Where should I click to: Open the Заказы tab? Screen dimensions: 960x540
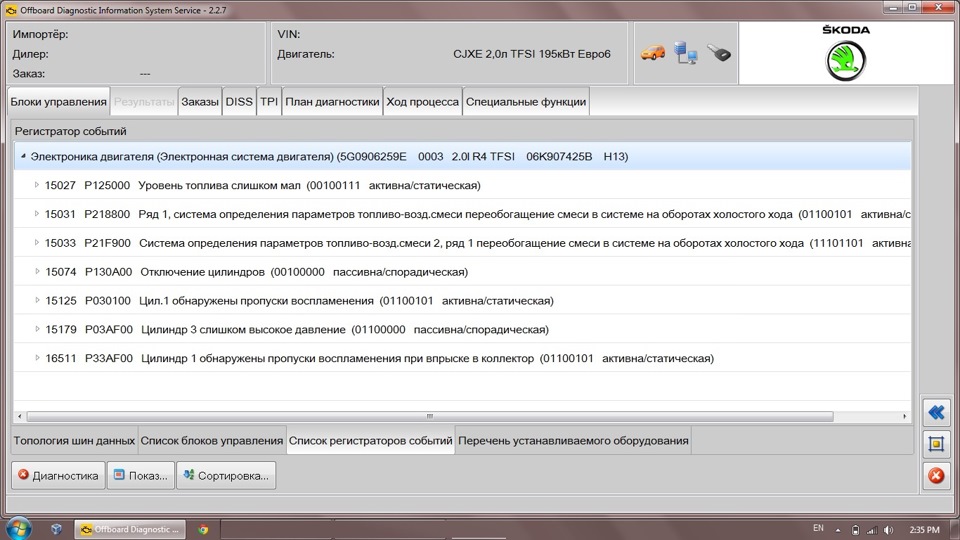[x=200, y=102]
